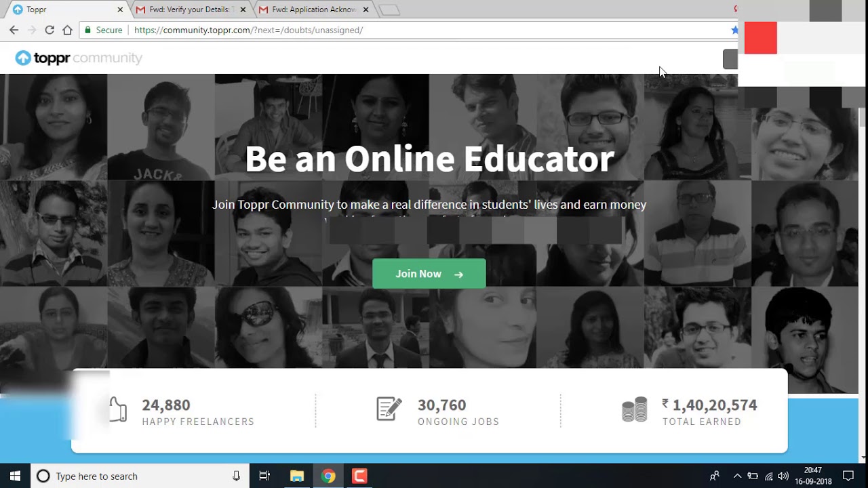This screenshot has height=488, width=868.
Task: Select the '30,760' ongoing jobs figure
Action: (442, 405)
